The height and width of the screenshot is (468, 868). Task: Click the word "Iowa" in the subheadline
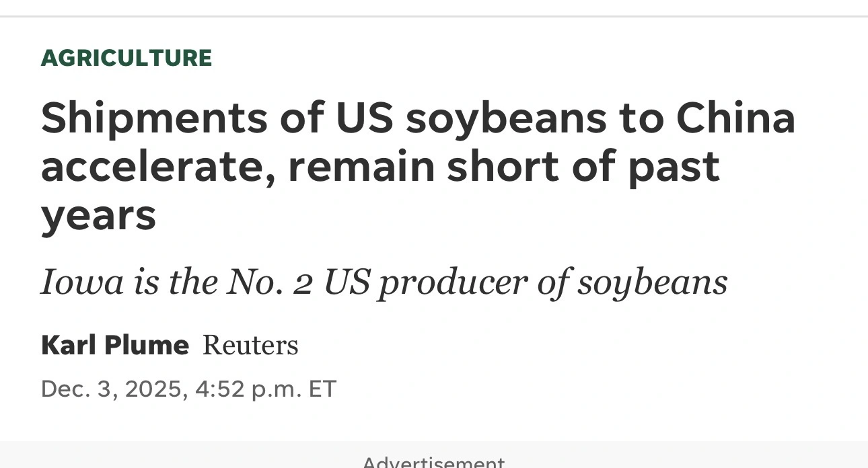point(82,282)
